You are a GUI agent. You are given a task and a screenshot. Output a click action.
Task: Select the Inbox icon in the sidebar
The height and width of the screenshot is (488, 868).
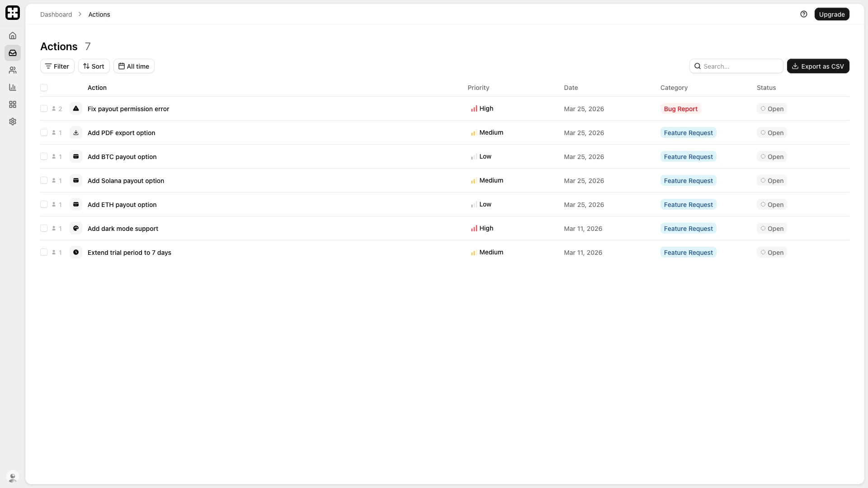pyautogui.click(x=12, y=52)
